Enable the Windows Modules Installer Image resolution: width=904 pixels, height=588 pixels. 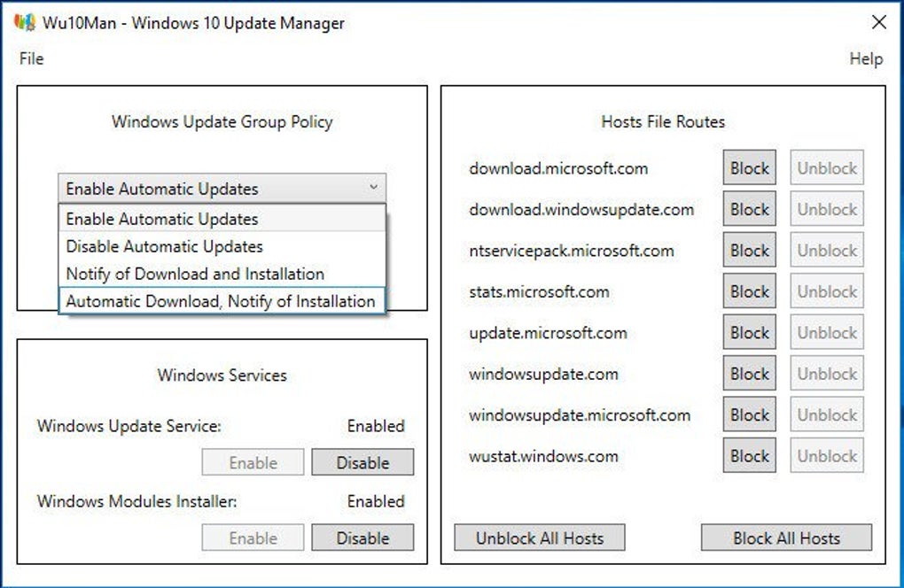[x=253, y=538]
